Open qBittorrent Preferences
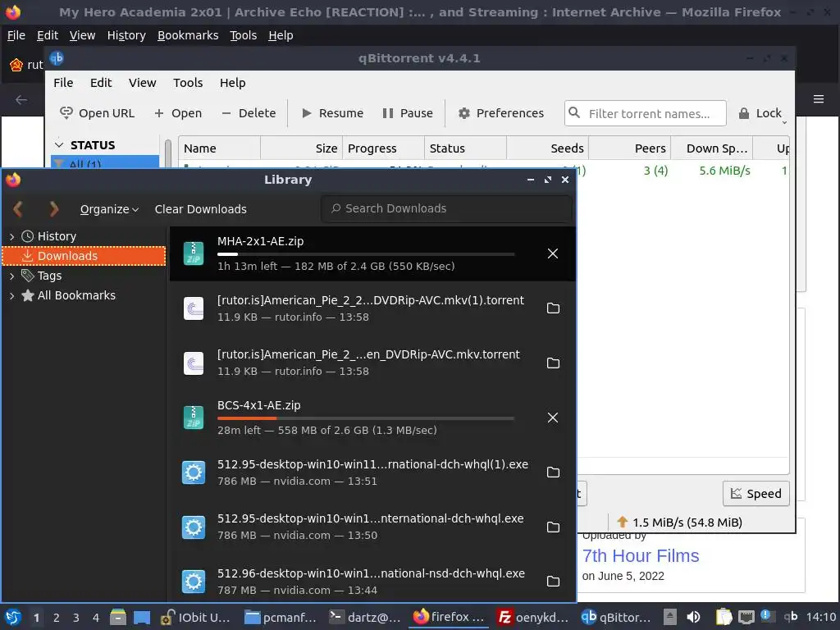Viewport: 840px width, 630px height. pyautogui.click(x=501, y=113)
